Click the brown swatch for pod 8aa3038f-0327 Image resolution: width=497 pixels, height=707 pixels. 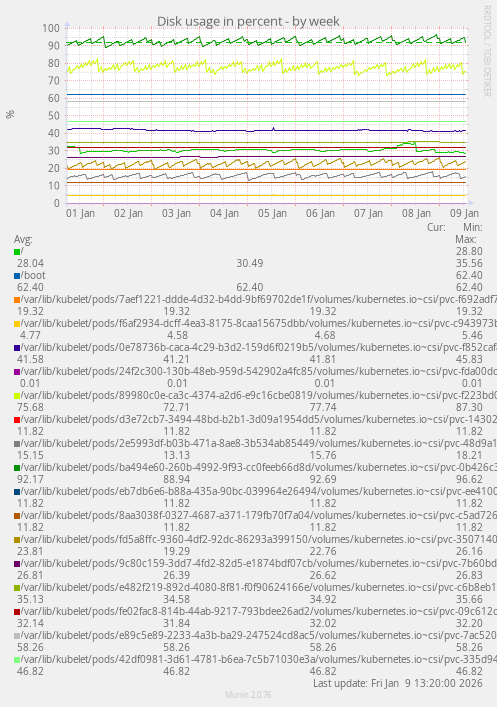[17, 515]
